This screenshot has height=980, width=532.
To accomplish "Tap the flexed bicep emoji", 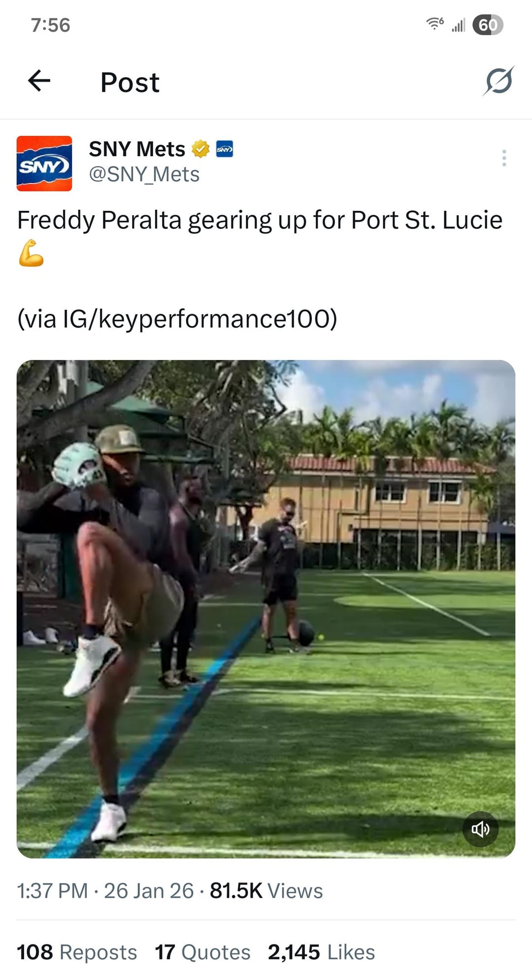I will pos(31,253).
